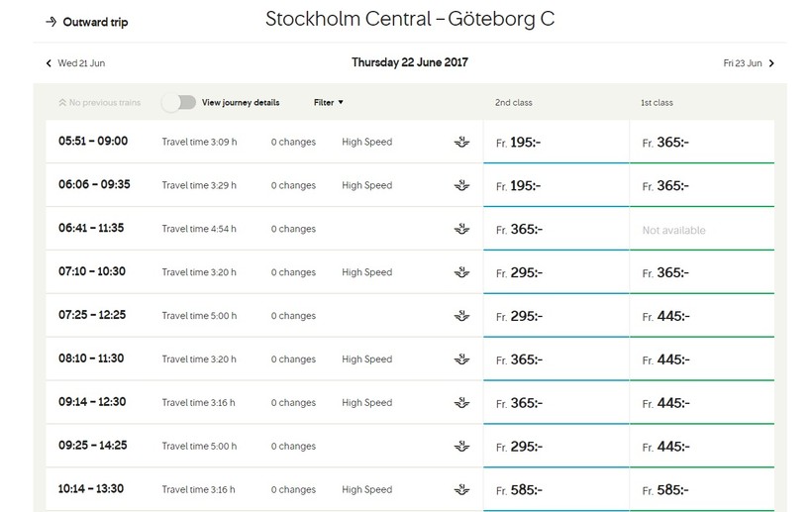Click the right chevron beside Fri 23 Jun
812x512 pixels.
771,63
